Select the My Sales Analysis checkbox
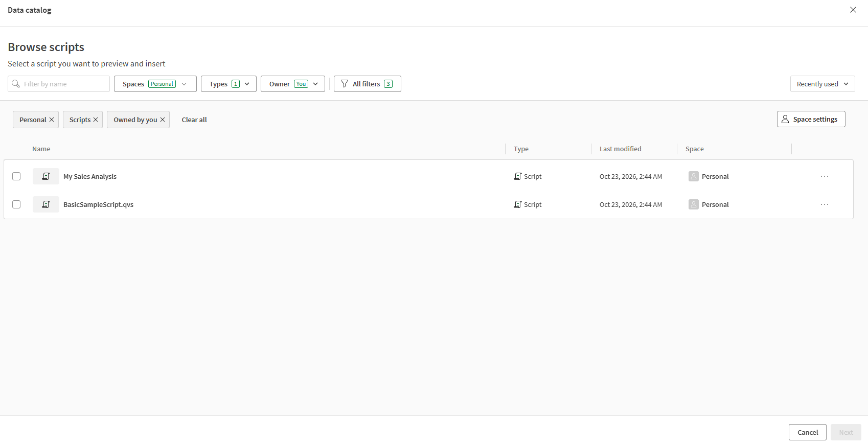This screenshot has height=445, width=868. click(x=16, y=176)
